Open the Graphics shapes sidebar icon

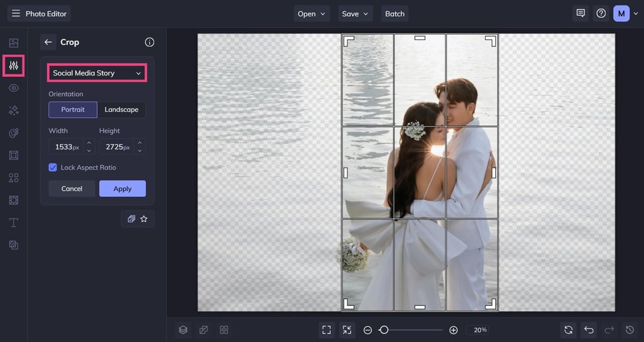click(x=14, y=178)
